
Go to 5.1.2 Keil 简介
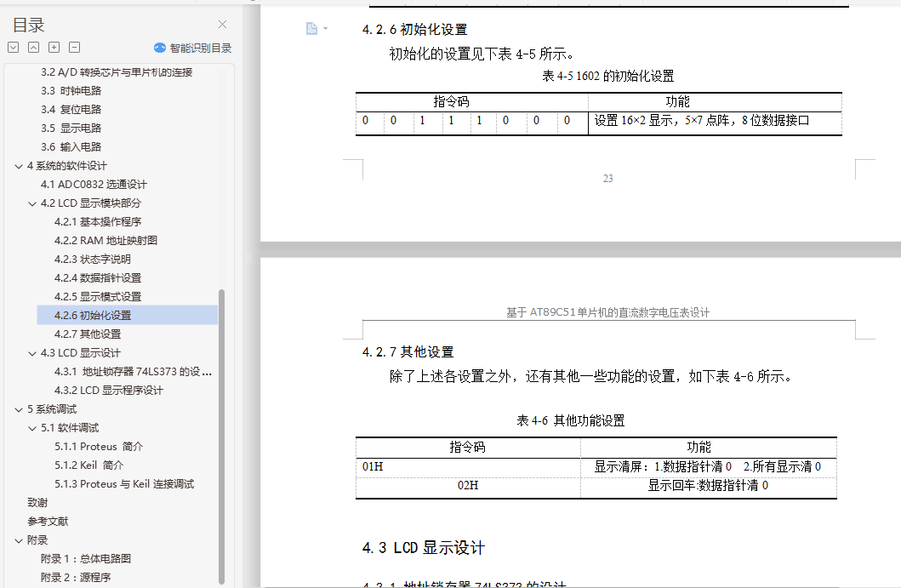tap(89, 465)
